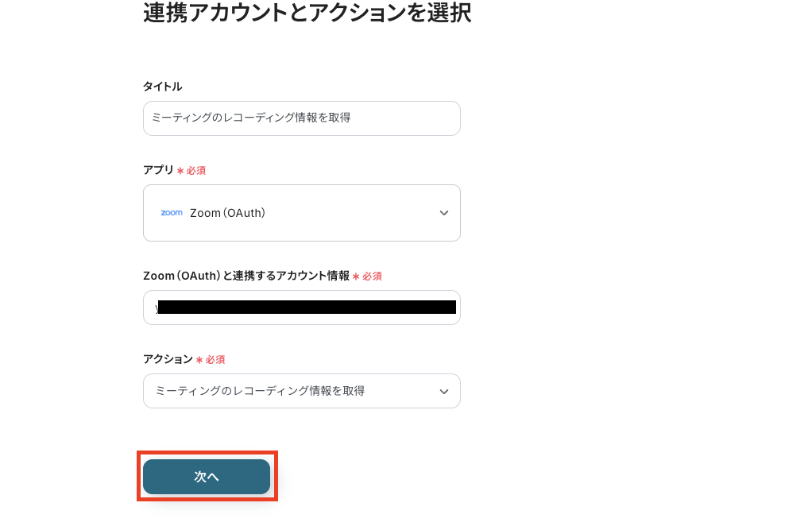Click inside the highlighted red outline around 次へ
The width and height of the screenshot is (812, 526).
[x=207, y=476]
